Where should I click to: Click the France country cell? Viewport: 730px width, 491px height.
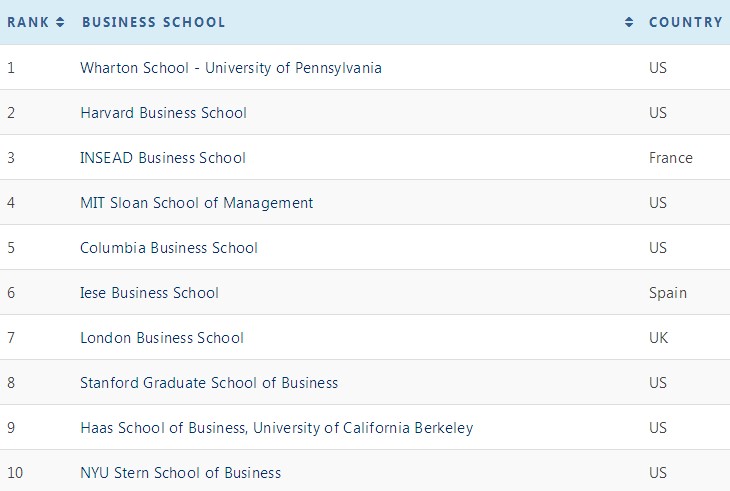[x=670, y=158]
